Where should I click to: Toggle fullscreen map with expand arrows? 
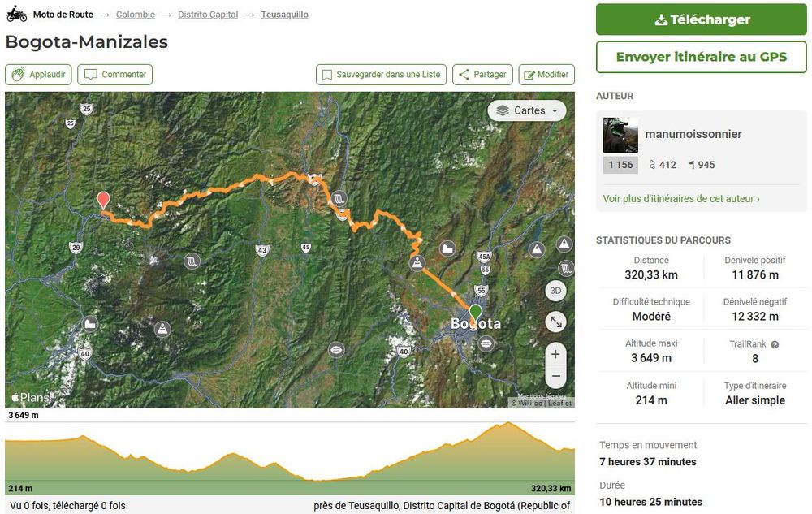point(555,322)
